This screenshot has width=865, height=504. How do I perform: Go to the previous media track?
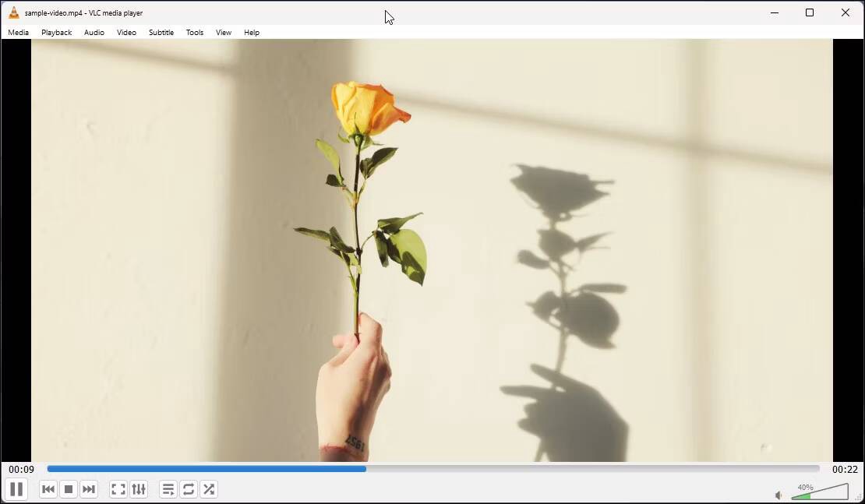pyautogui.click(x=48, y=489)
